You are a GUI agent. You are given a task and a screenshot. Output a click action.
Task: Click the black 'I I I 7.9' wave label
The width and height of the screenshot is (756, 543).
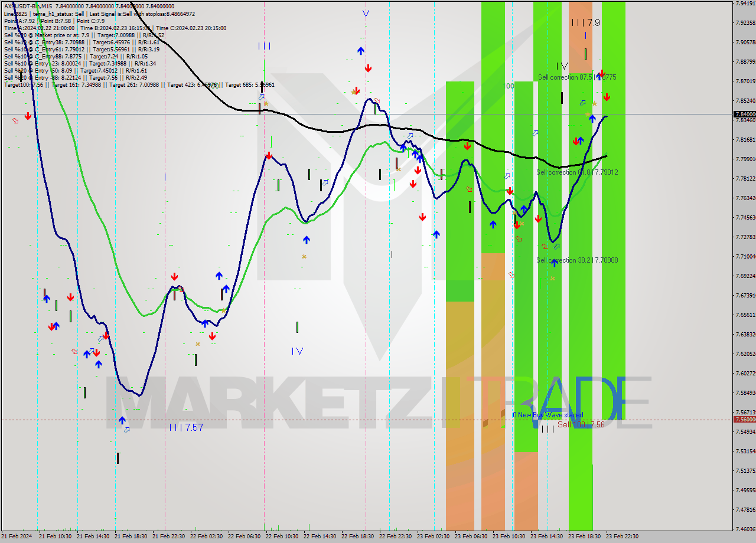point(586,23)
